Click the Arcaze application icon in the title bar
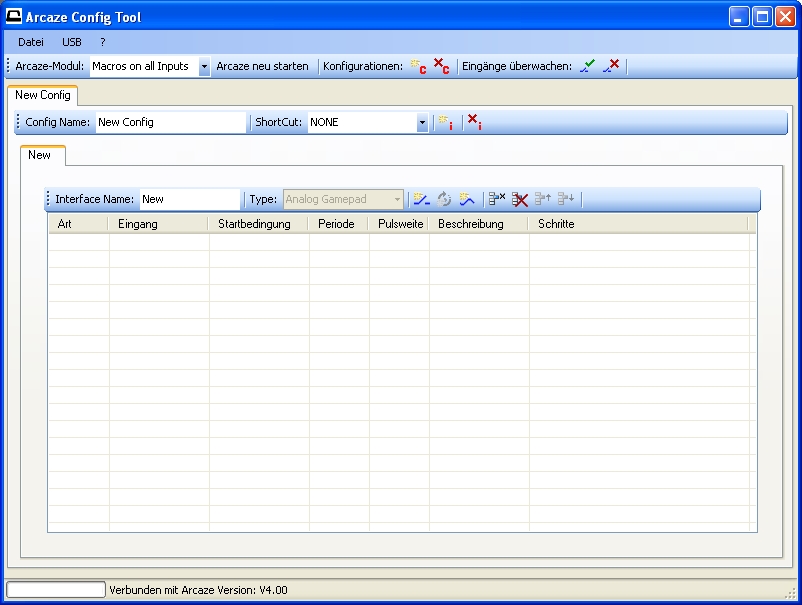The image size is (802, 605). (13, 17)
